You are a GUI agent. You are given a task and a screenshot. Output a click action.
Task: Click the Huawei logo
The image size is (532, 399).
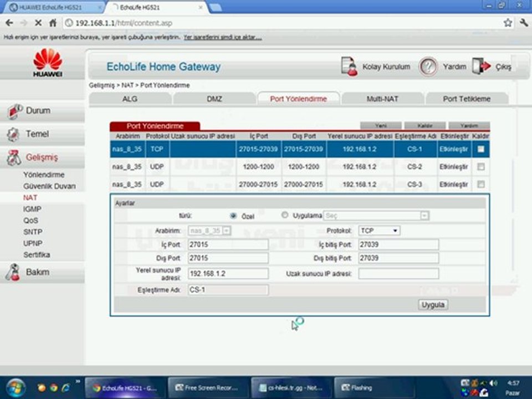coord(48,63)
